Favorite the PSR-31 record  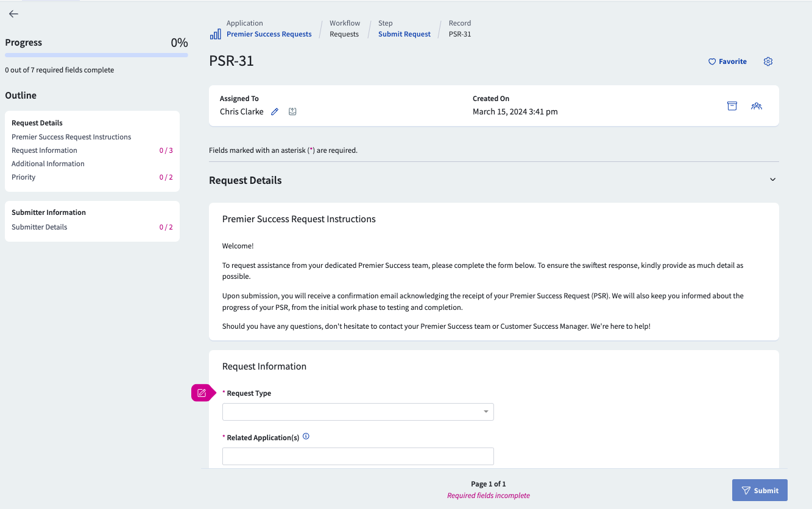727,61
